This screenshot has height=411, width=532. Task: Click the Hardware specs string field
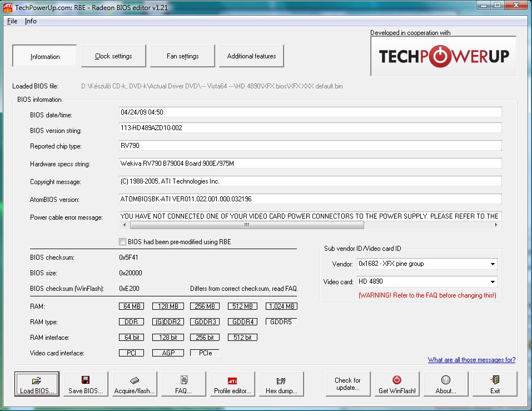coord(310,164)
